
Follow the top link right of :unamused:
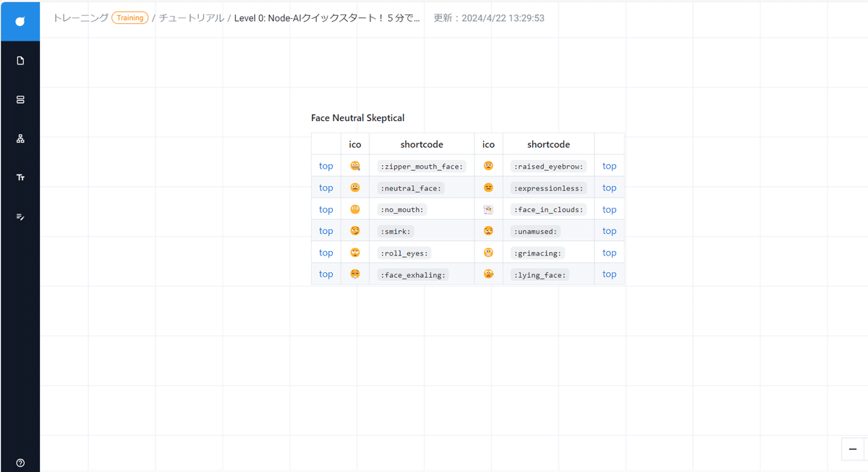coord(610,231)
